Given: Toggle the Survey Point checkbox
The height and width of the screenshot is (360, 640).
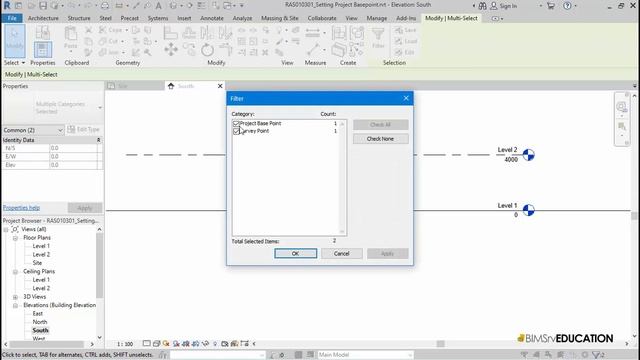Looking at the screenshot, I should 236,131.
